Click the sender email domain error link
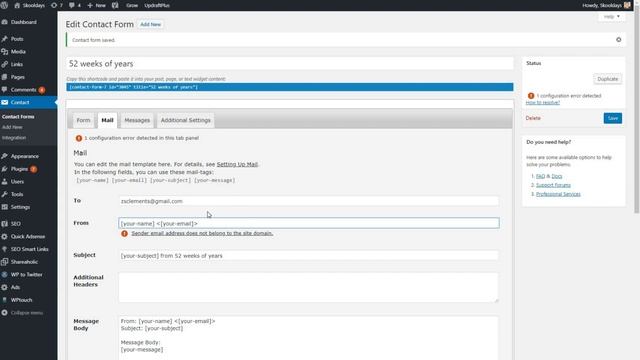640x360 pixels. click(202, 233)
